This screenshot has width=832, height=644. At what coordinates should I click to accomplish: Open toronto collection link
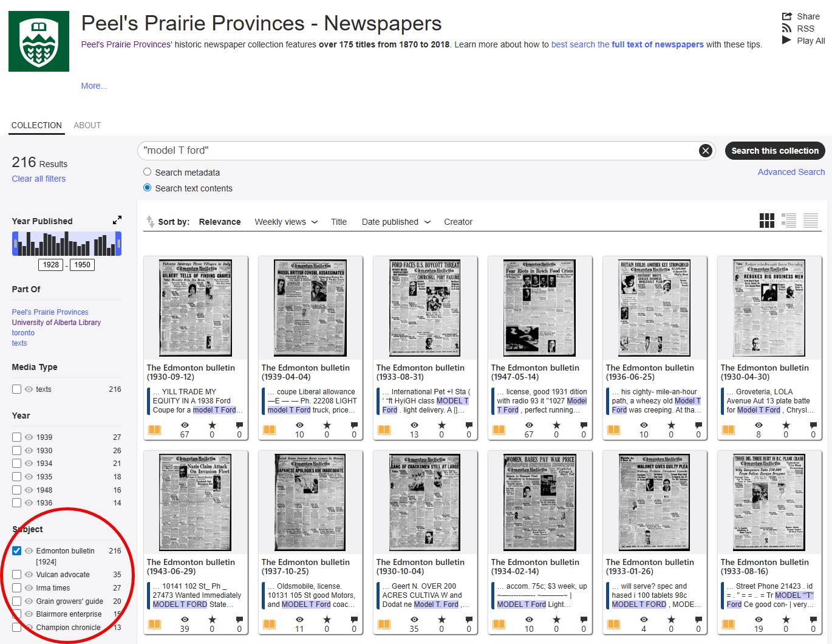tap(23, 332)
